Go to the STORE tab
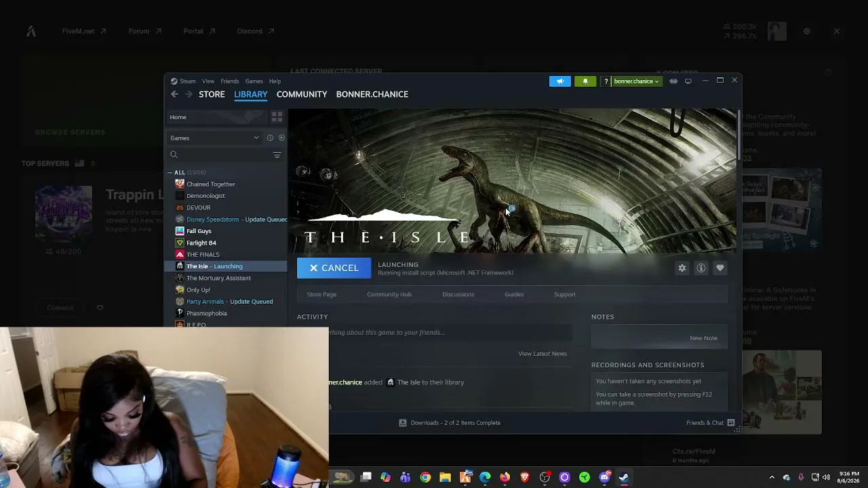 point(212,94)
